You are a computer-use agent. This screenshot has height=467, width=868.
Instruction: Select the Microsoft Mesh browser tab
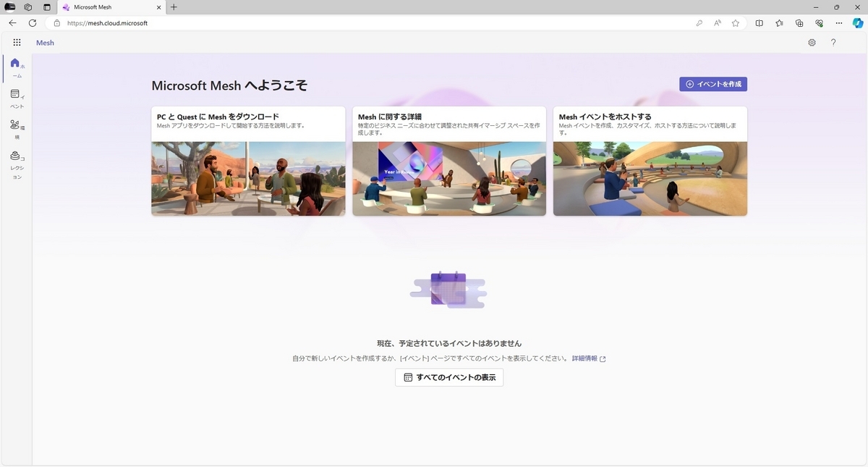111,7
